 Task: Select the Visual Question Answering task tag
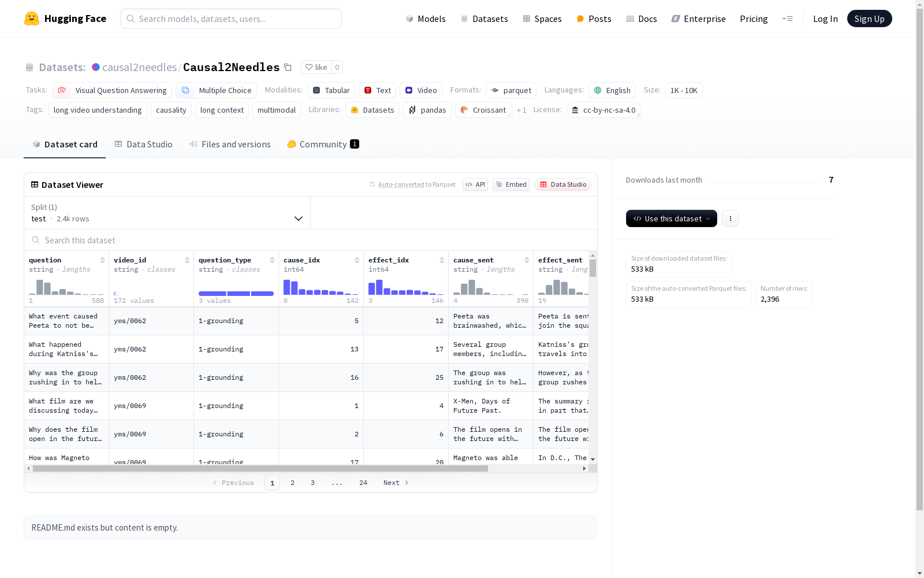pos(112,90)
